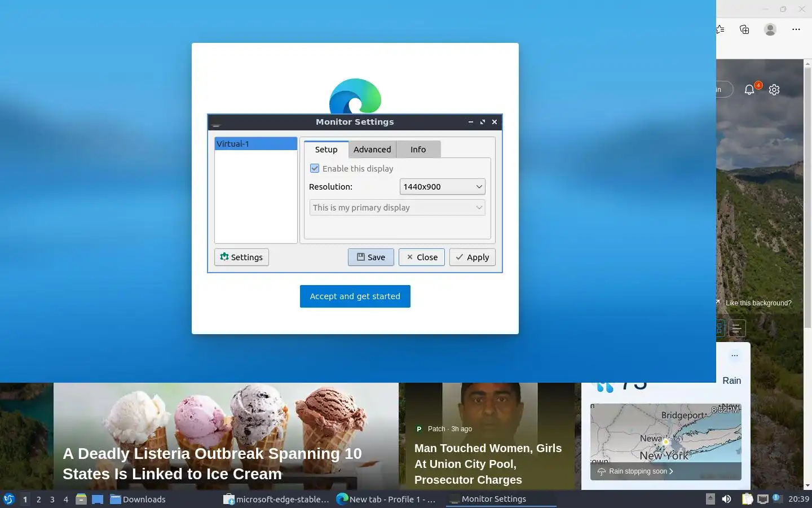Maximize the Monitor Settings dialog

click(483, 122)
